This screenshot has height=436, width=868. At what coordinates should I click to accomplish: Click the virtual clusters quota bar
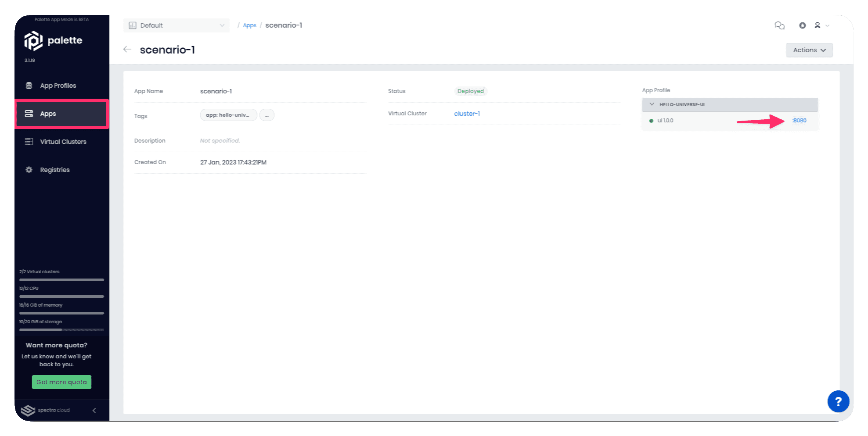(x=61, y=280)
